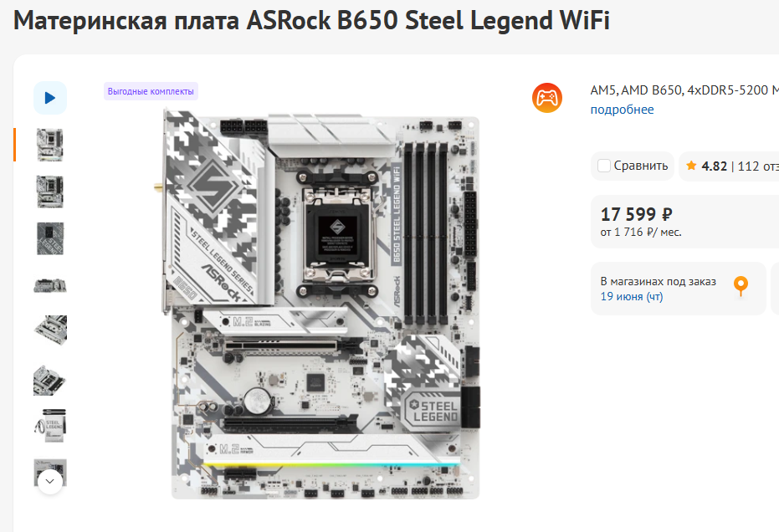Play the product video thumbnail
779x532 pixels.
pyautogui.click(x=49, y=98)
